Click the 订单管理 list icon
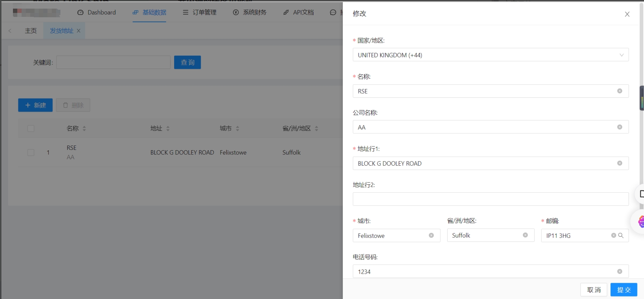Viewport: 644px width, 299px height. pyautogui.click(x=186, y=12)
